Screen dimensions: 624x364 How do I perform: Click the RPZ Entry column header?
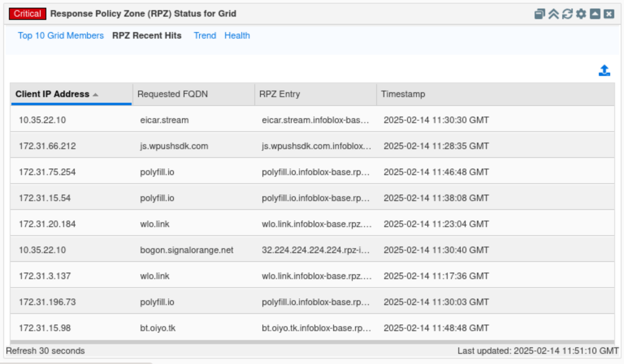point(279,94)
